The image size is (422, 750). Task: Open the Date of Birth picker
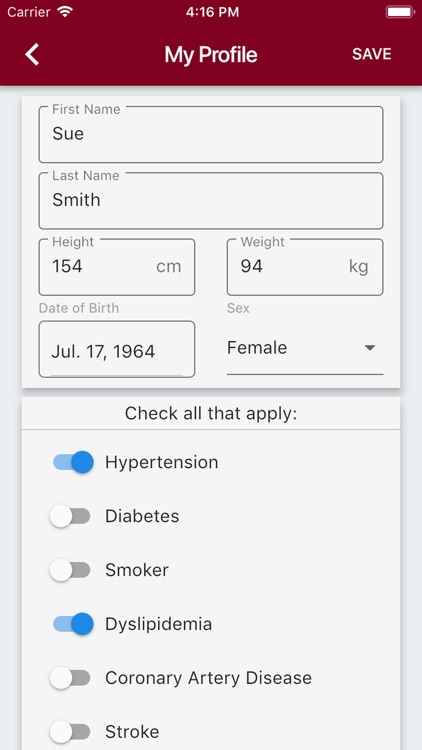117,349
